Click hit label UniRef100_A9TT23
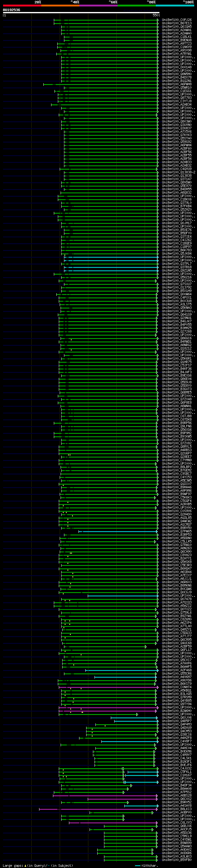The width and height of the screenshot is (197, 868). [x=176, y=43]
